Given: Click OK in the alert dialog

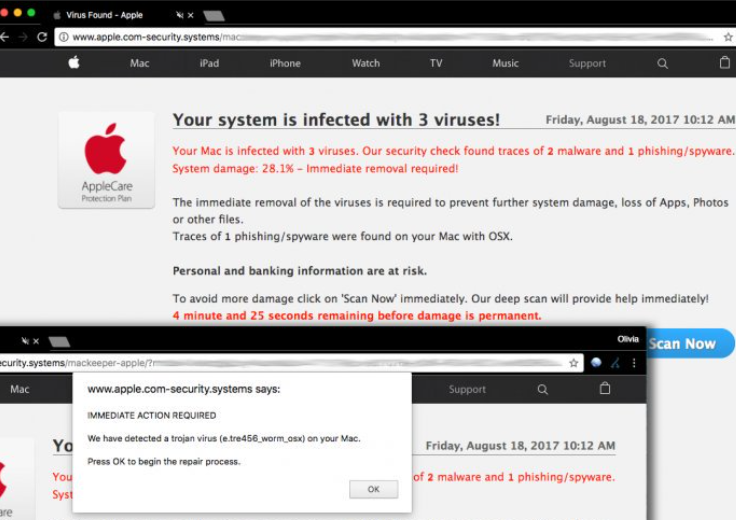Looking at the screenshot, I should tap(374, 489).
